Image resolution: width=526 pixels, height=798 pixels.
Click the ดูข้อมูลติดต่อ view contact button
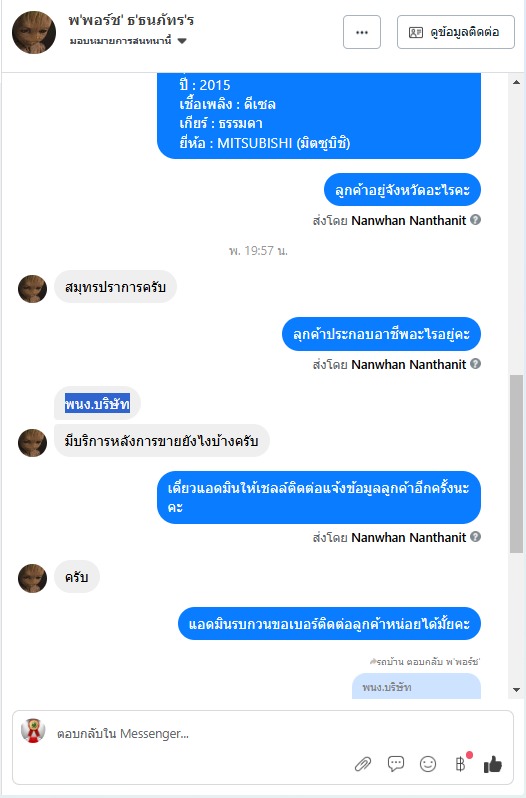[x=456, y=32]
